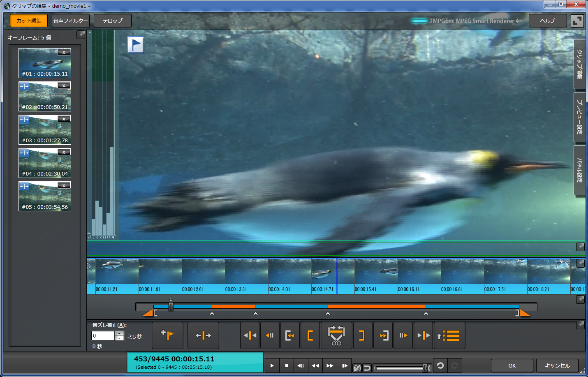588x377 pixels.
Task: Set the clip start point
Action: click(310, 335)
